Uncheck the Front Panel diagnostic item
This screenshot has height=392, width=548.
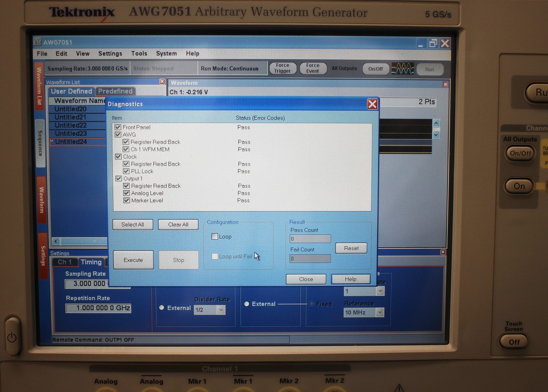[118, 127]
